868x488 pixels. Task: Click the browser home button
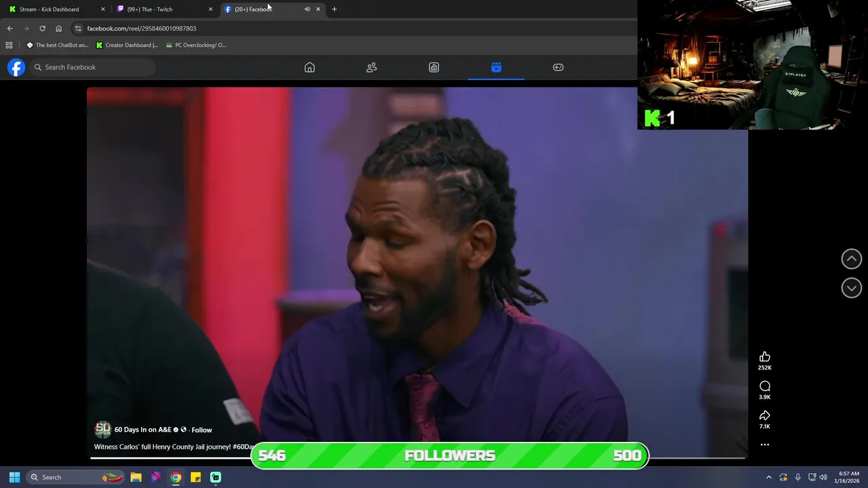58,28
